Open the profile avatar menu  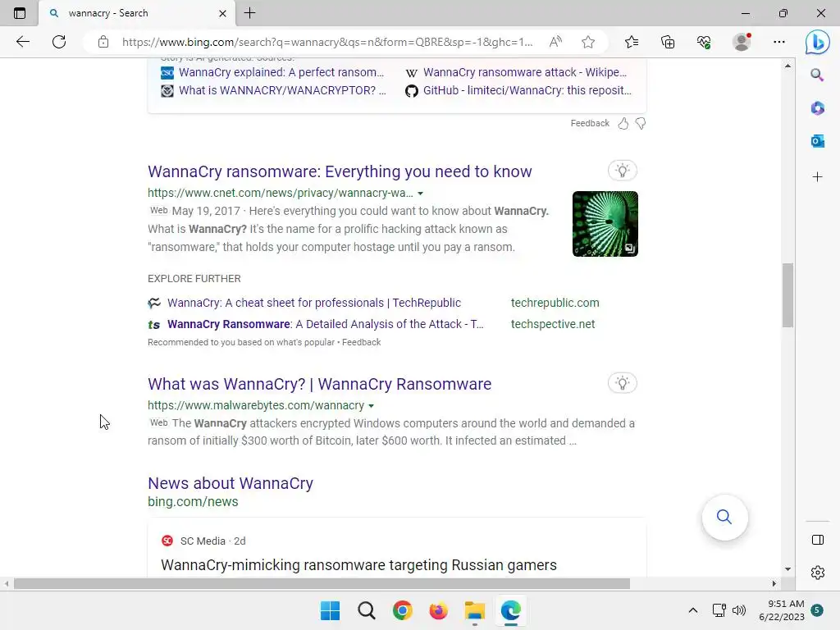742,42
